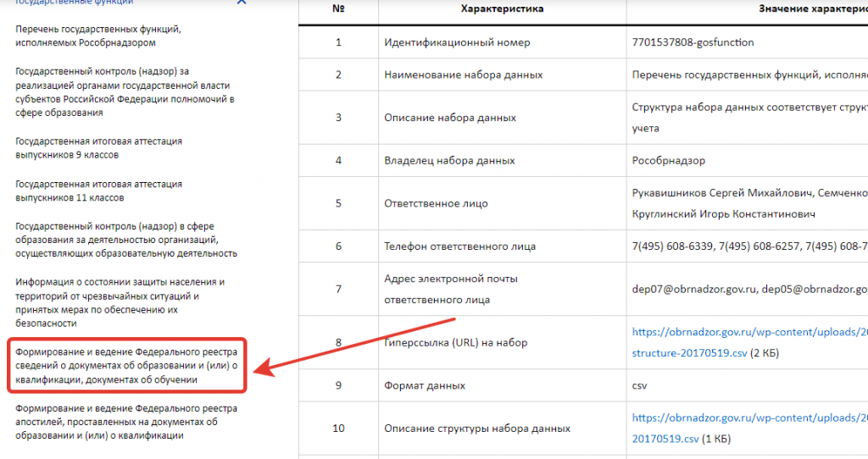Open Формирование и ведение Федерального реестра апостилей
Viewport: 868px width, 459px height.
[126, 422]
